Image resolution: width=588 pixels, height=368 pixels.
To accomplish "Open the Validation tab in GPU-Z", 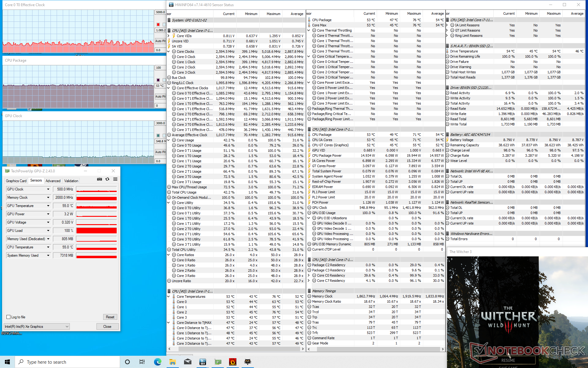I will [x=71, y=181].
